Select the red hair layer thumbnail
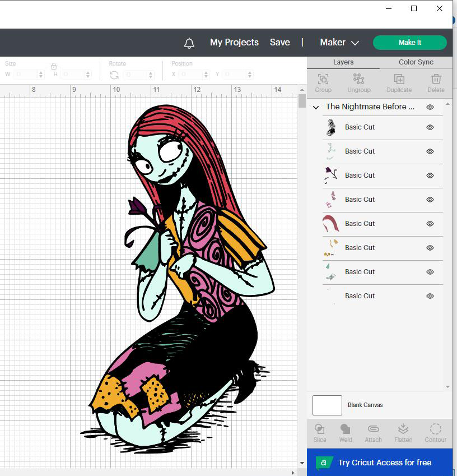 coord(330,224)
